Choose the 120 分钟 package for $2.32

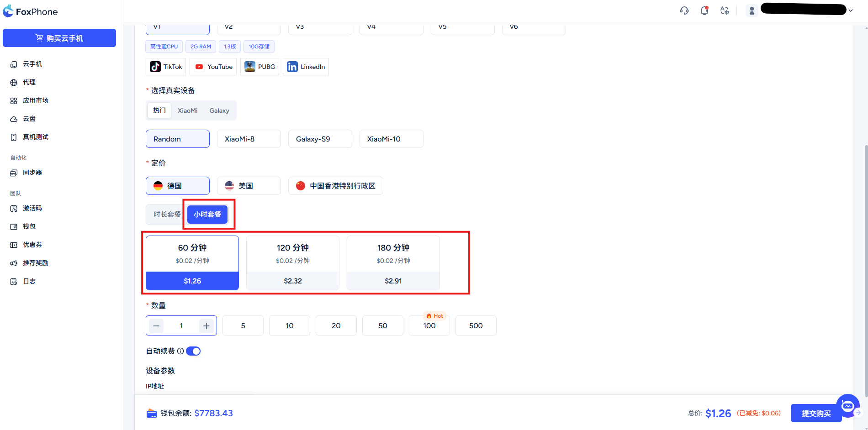click(x=292, y=263)
